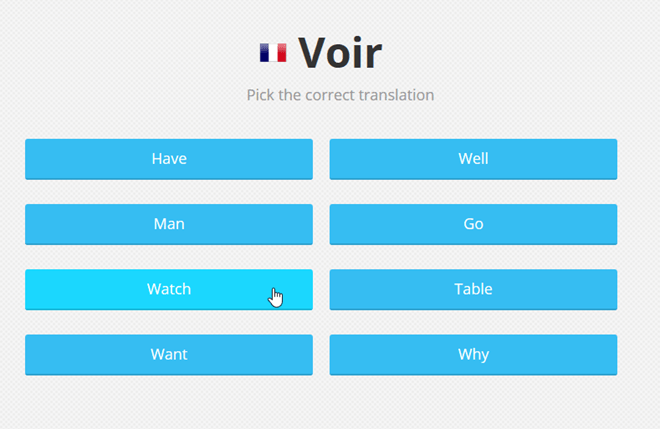Click the 'Voir' word heading

[340, 52]
